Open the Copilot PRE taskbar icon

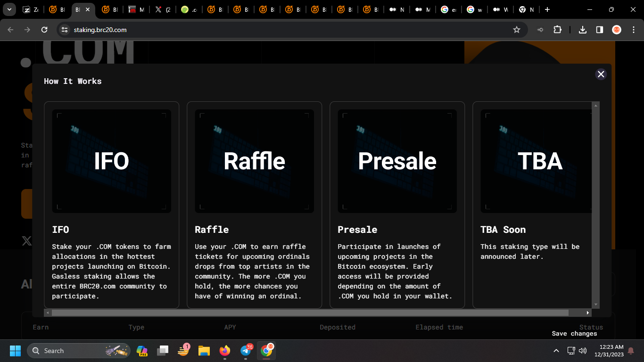142,351
